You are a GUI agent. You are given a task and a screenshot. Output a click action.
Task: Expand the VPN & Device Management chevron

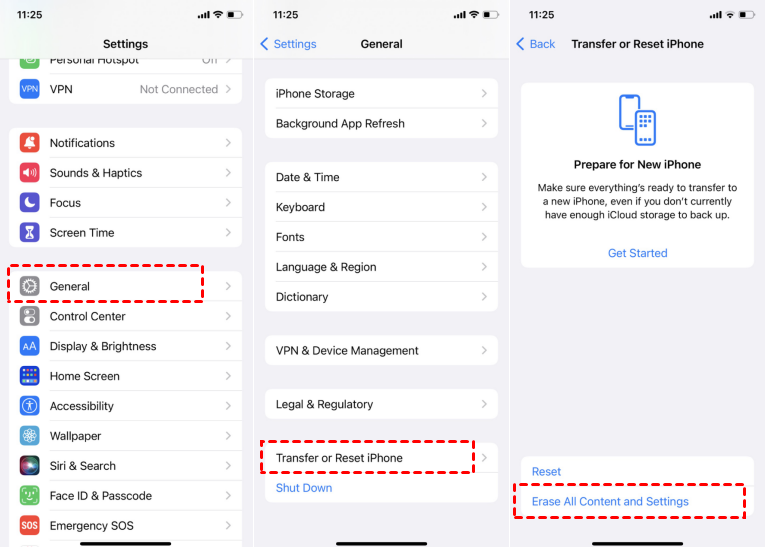(x=484, y=350)
